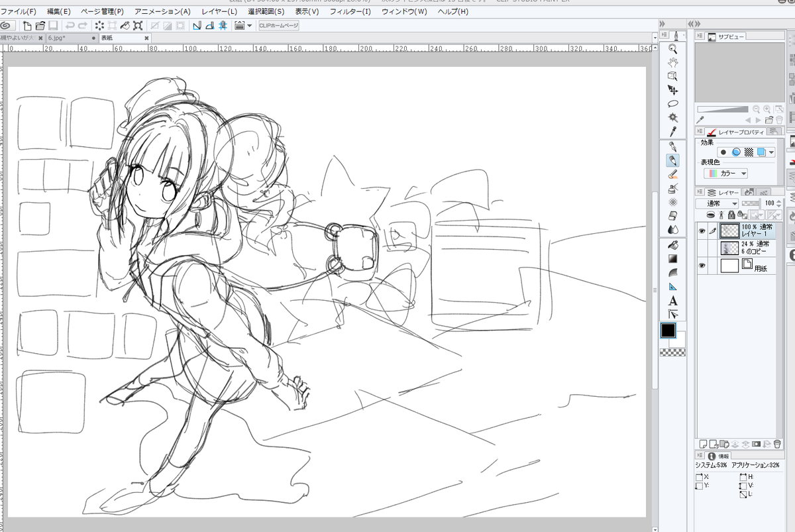Click the Fill bucket icon in command bar

tap(125, 26)
